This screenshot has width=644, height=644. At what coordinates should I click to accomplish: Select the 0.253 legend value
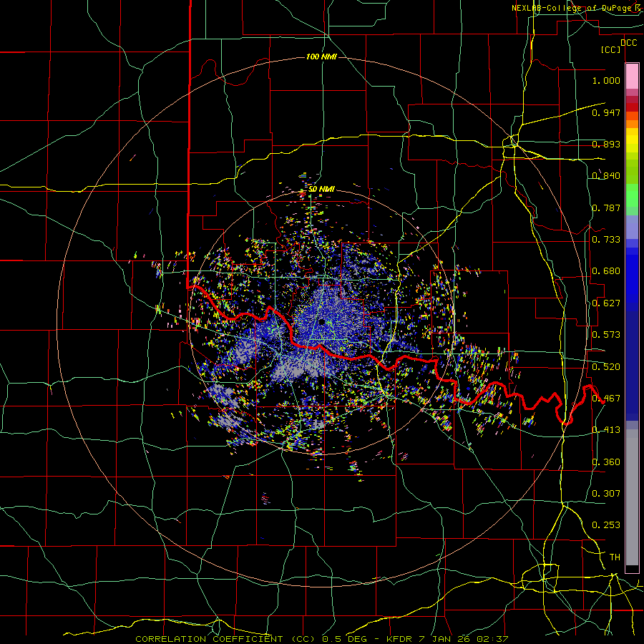tap(606, 525)
